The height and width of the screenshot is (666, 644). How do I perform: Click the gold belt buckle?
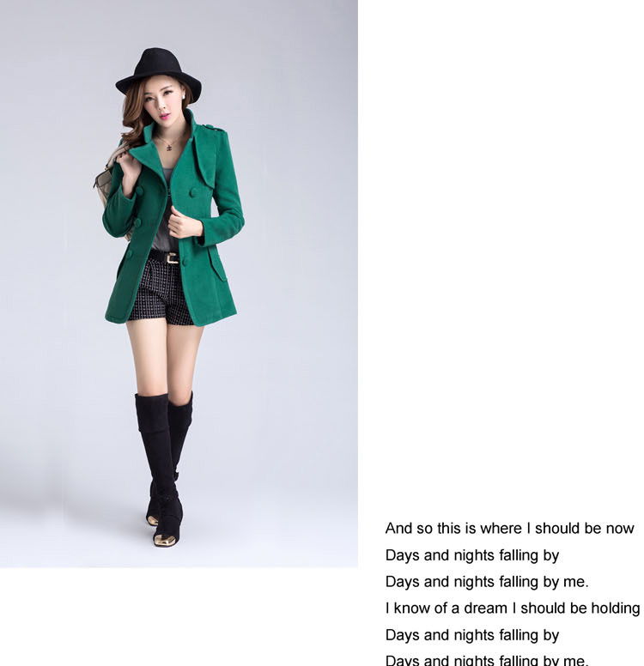click(173, 257)
